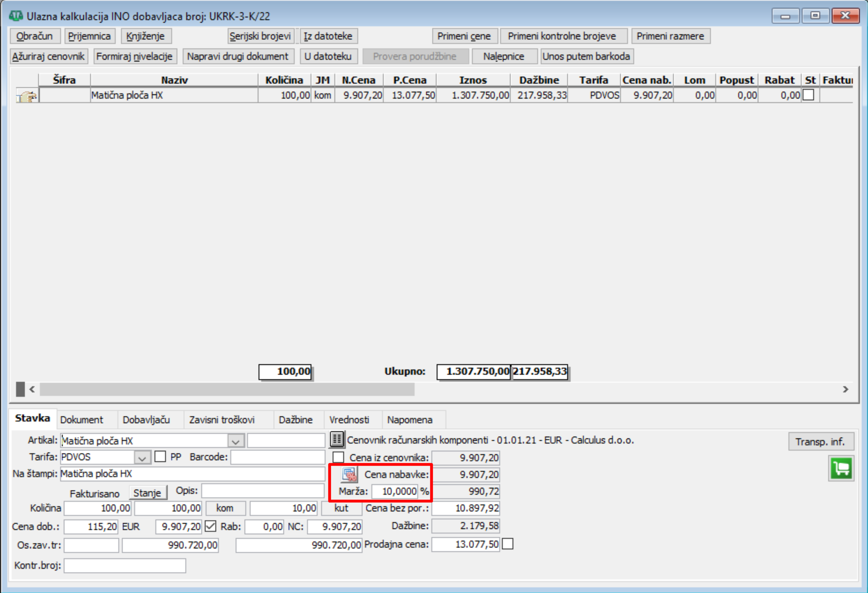Click the left scroll arrow of the table
This screenshot has height=593, width=868.
click(32, 389)
